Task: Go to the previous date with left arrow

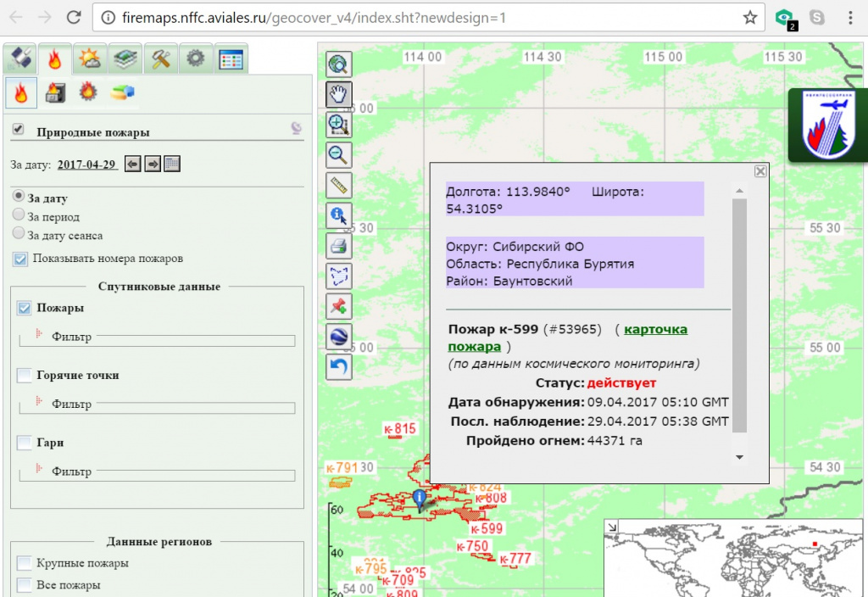Action: pos(133,164)
